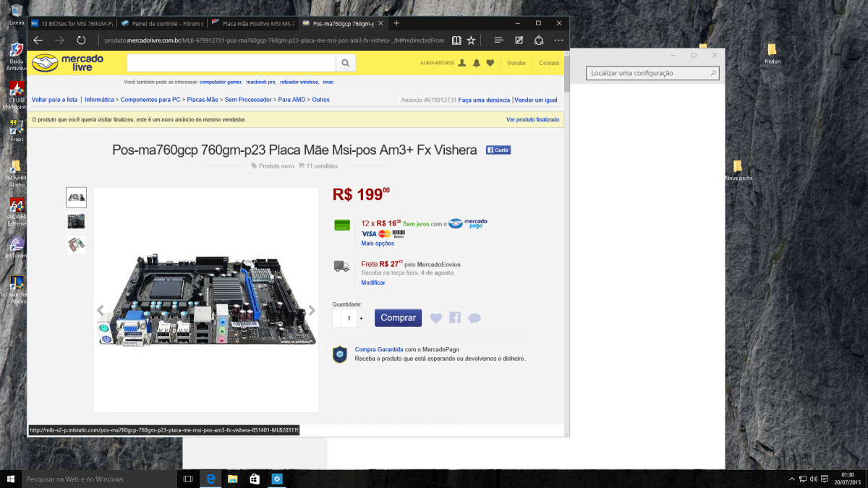Open the user account icon in header
Screen dimensions: 868x488
tap(462, 63)
